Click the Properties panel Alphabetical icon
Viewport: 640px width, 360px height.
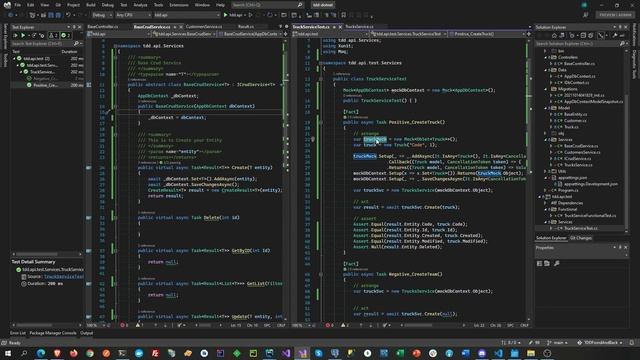pos(547,264)
